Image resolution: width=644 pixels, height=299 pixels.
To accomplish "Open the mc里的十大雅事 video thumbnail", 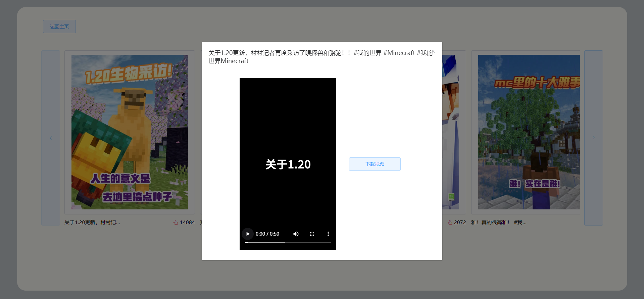I will (529, 132).
